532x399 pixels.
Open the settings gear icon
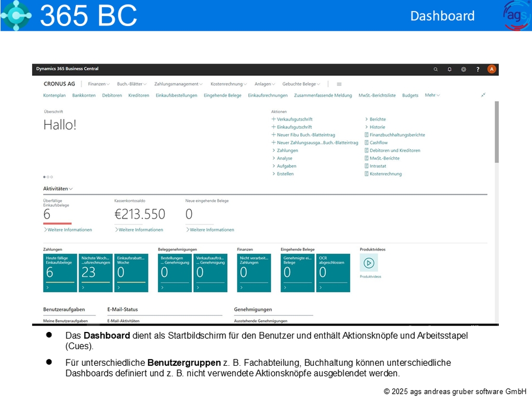[x=463, y=69]
